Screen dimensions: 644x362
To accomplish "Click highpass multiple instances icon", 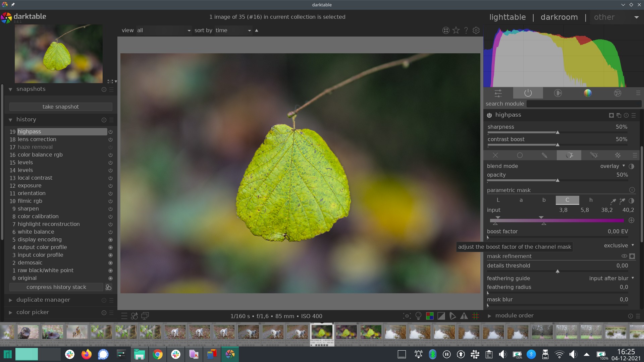I will click(x=619, y=115).
